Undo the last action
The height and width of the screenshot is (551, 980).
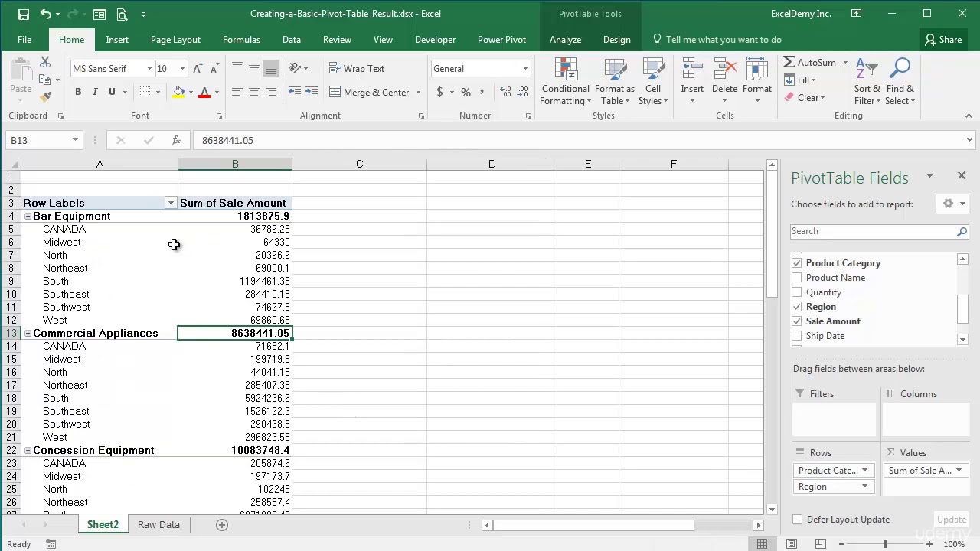(46, 14)
